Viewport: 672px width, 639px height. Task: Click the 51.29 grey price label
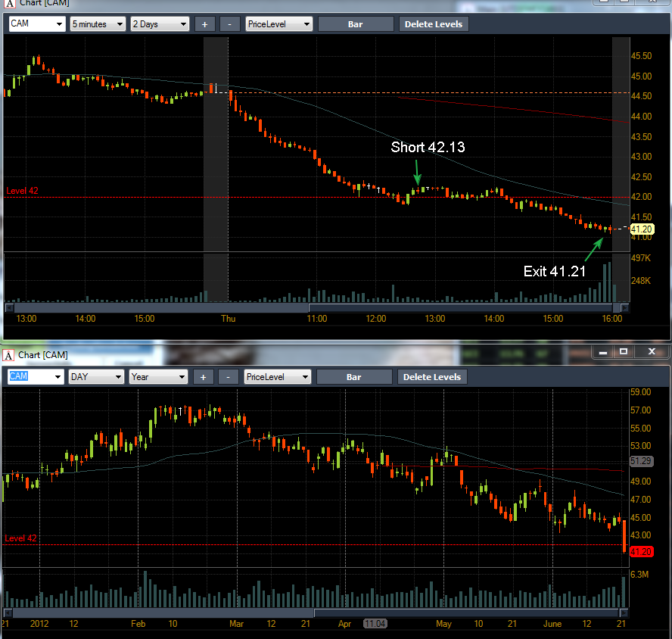(640, 461)
